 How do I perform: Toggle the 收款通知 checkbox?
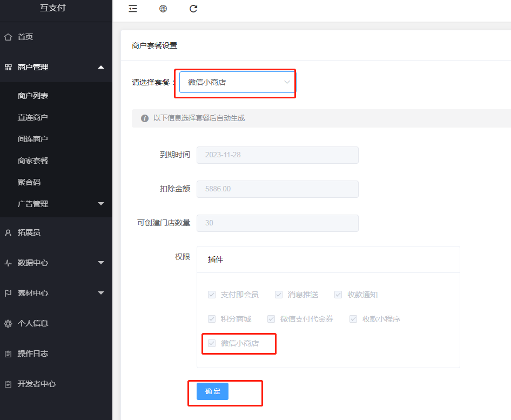[x=338, y=295]
